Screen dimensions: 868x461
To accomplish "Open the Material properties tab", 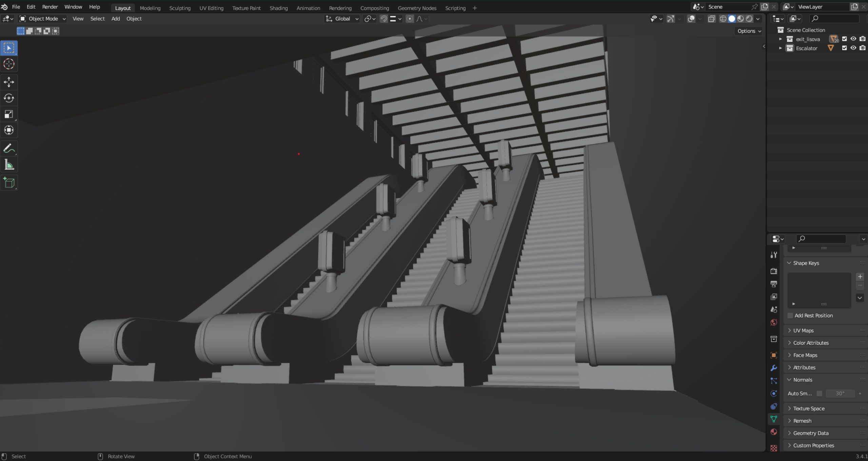I will pyautogui.click(x=774, y=432).
